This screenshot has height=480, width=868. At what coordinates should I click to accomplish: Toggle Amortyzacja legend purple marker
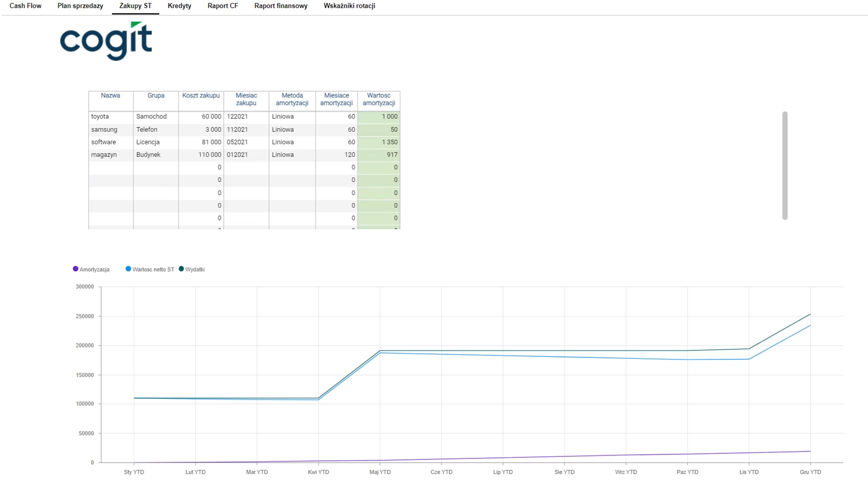point(75,269)
